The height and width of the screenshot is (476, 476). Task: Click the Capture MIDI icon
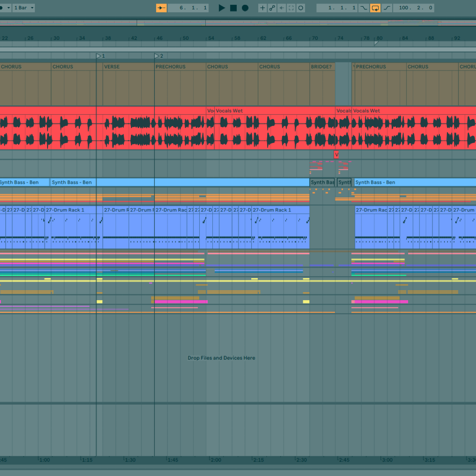pyautogui.click(x=291, y=8)
